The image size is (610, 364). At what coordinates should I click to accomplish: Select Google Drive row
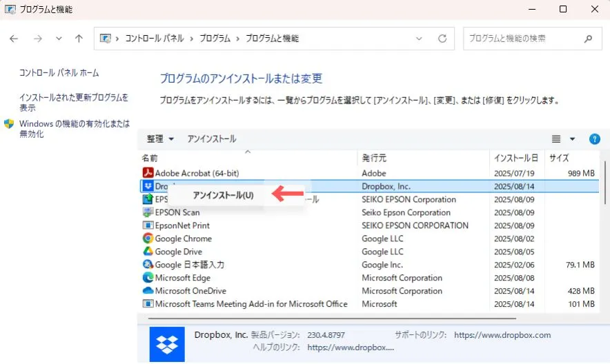point(368,252)
